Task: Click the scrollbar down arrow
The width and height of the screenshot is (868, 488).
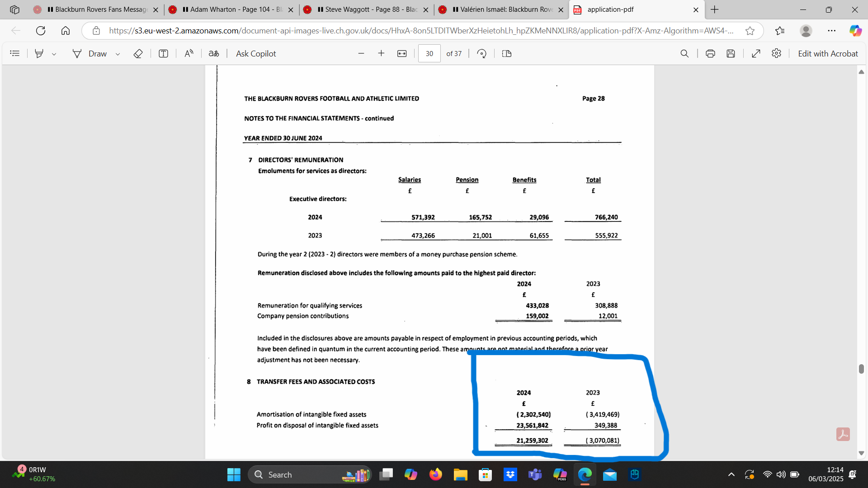Action: [861, 453]
